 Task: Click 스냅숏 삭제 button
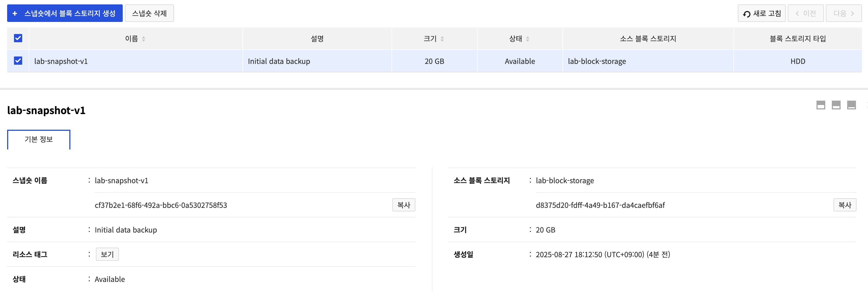pos(149,13)
